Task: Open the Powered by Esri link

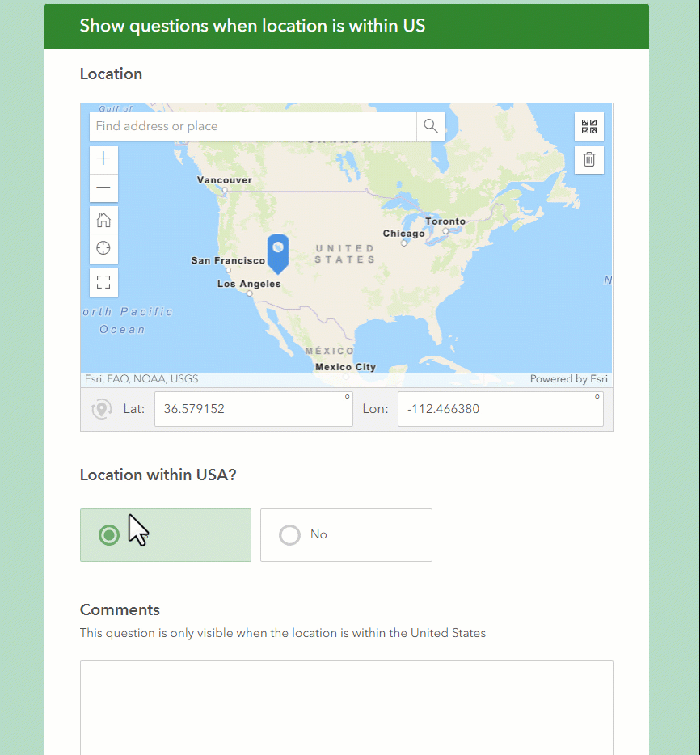Action: (x=568, y=378)
